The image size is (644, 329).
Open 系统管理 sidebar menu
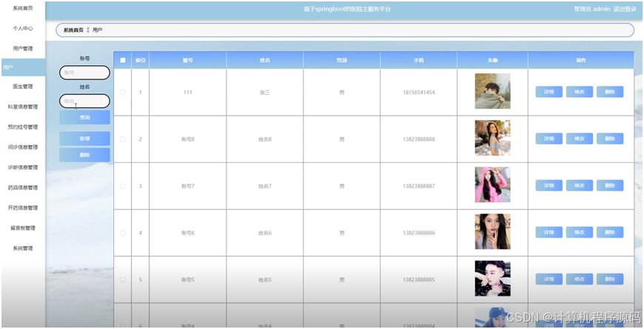point(23,248)
